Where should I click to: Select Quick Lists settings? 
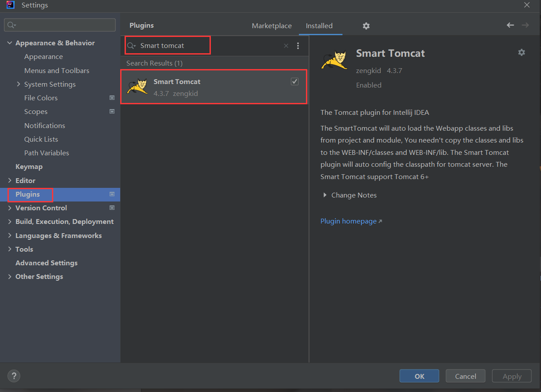click(41, 139)
